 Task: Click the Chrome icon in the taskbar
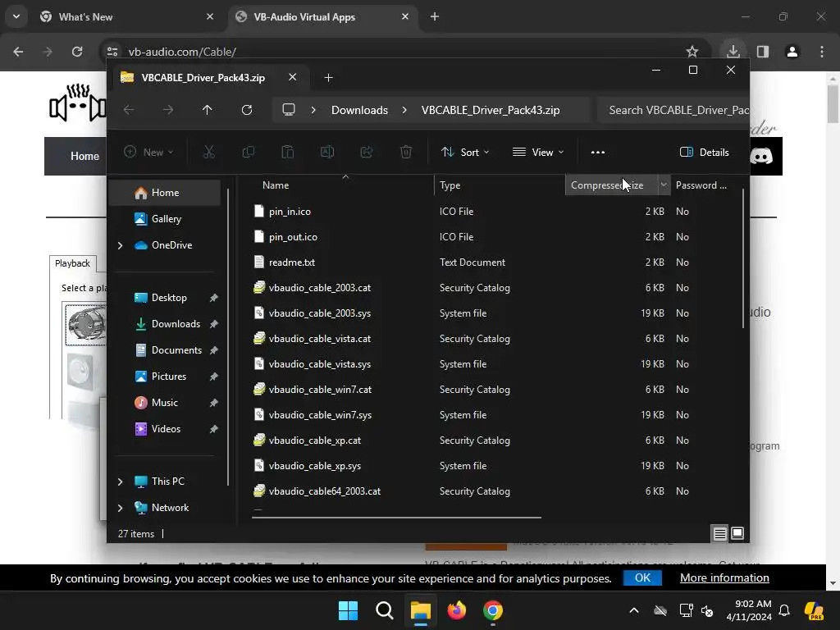(493, 610)
